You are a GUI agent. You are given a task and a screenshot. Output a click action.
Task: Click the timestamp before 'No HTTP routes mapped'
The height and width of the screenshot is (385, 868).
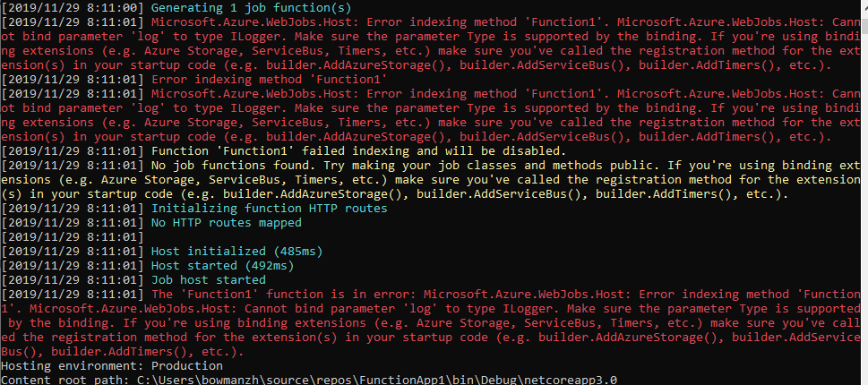pos(72,222)
